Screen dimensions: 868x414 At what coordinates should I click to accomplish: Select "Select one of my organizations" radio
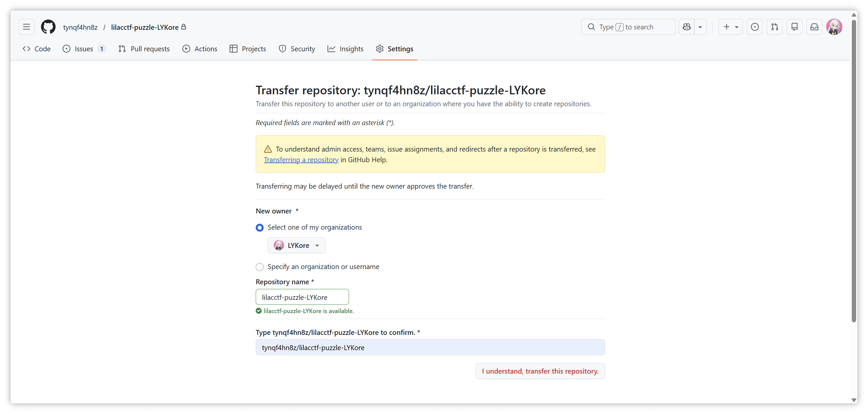tap(259, 228)
